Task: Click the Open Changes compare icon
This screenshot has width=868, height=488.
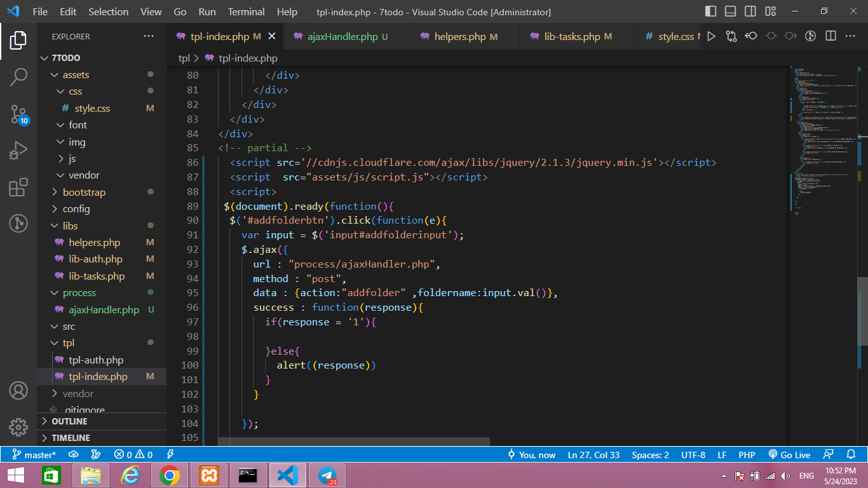Action: click(731, 37)
